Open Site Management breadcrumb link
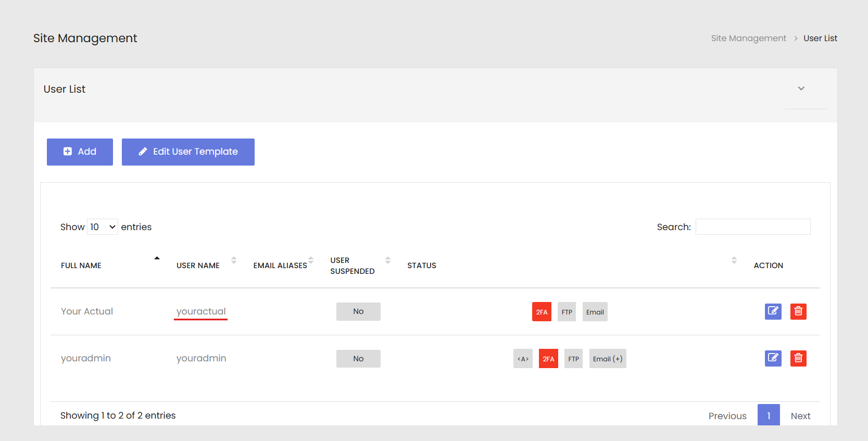868x441 pixels. pos(749,38)
